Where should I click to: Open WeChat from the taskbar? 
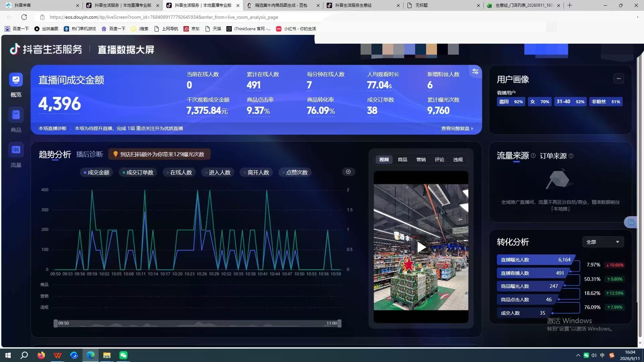pos(123,355)
